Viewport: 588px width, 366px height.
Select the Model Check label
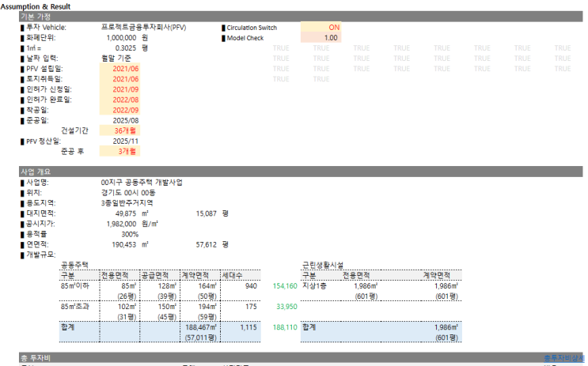click(245, 38)
